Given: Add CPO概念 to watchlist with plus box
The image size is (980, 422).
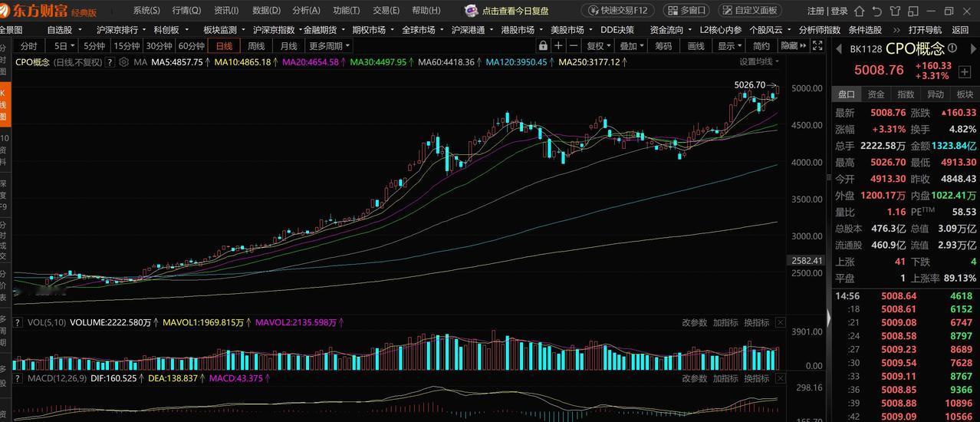Looking at the screenshot, I should [x=965, y=72].
